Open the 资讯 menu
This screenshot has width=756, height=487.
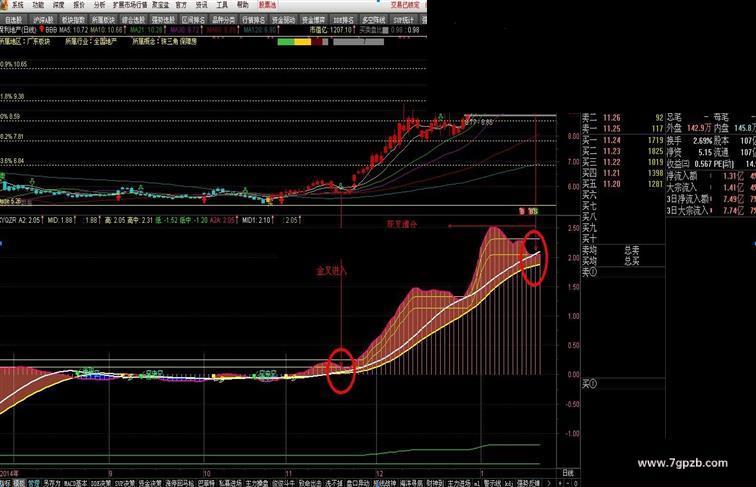pyautogui.click(x=201, y=5)
